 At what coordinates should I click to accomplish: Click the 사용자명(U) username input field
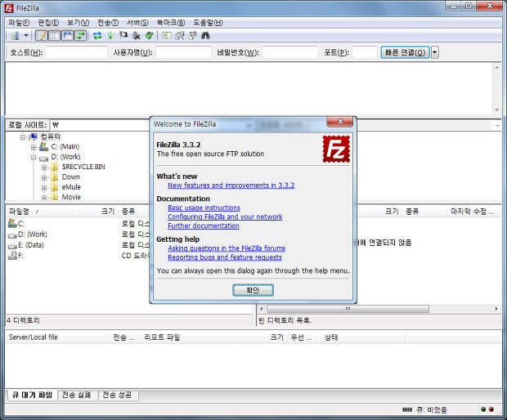click(183, 52)
